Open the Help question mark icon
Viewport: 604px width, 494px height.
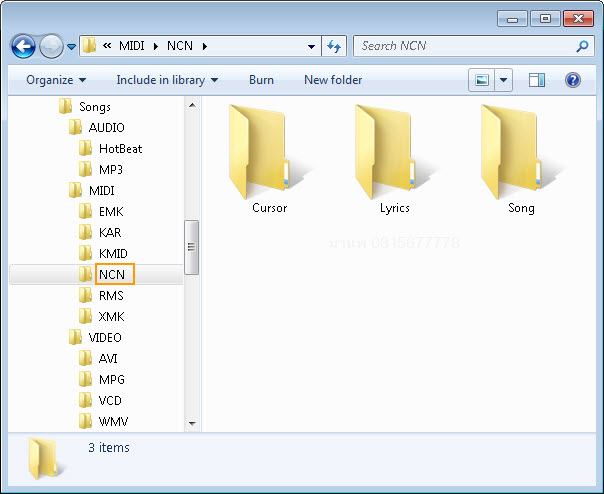pos(573,80)
